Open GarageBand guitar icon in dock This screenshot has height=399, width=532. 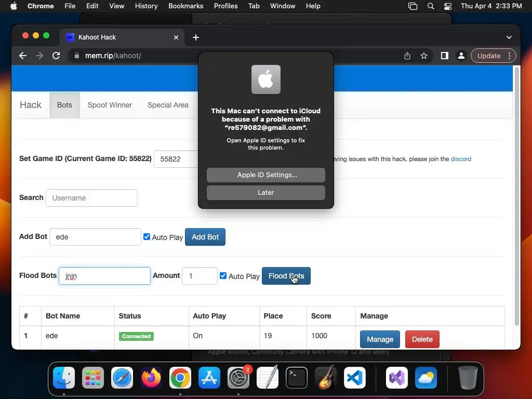pos(326,378)
